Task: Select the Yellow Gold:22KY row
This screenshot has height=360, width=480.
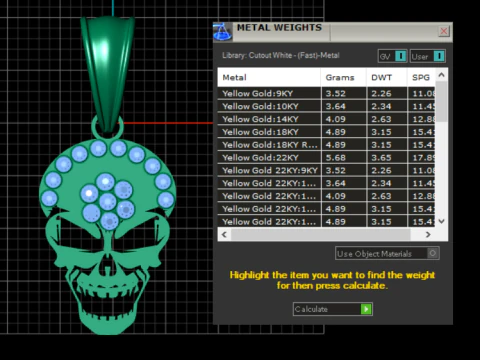Action: point(326,158)
